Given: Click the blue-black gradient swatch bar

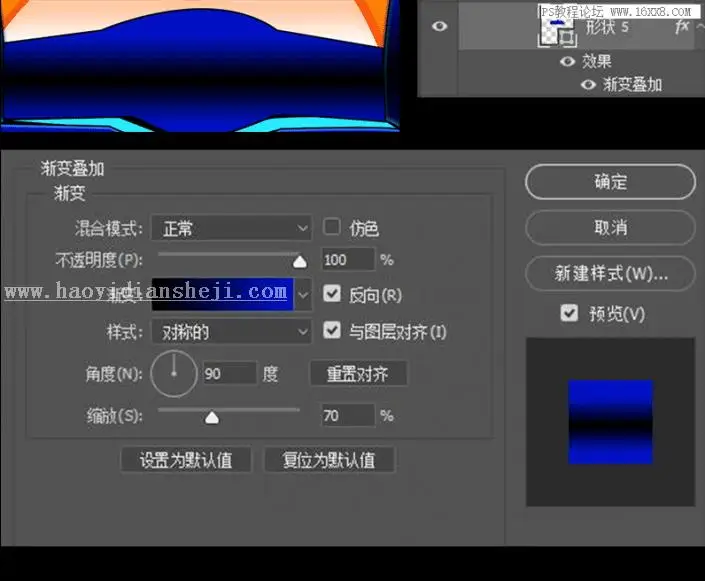Looking at the screenshot, I should point(223,295).
